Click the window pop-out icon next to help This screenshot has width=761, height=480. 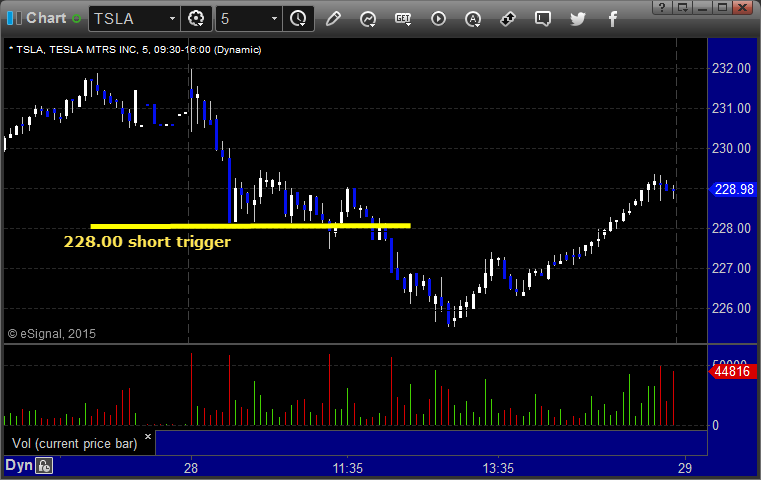point(683,7)
